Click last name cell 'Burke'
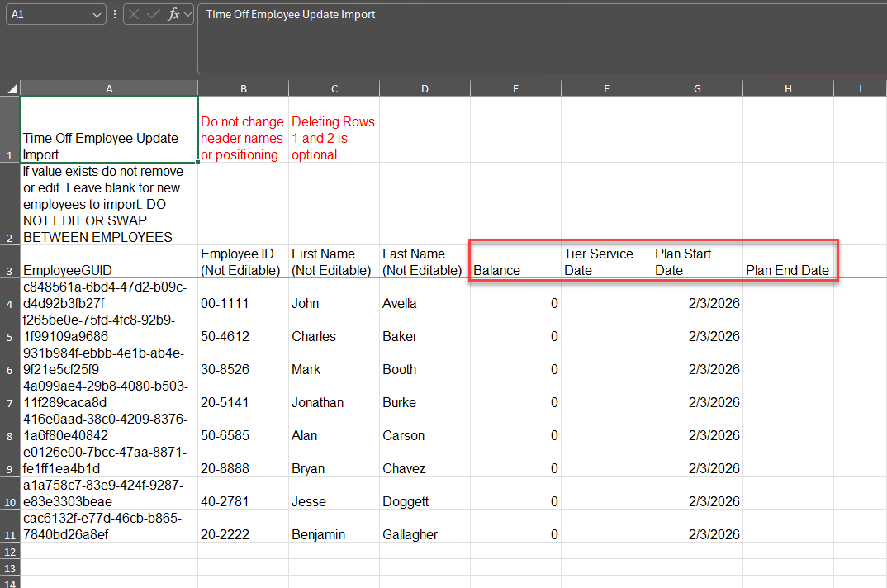The height and width of the screenshot is (588, 887). pyautogui.click(x=425, y=394)
